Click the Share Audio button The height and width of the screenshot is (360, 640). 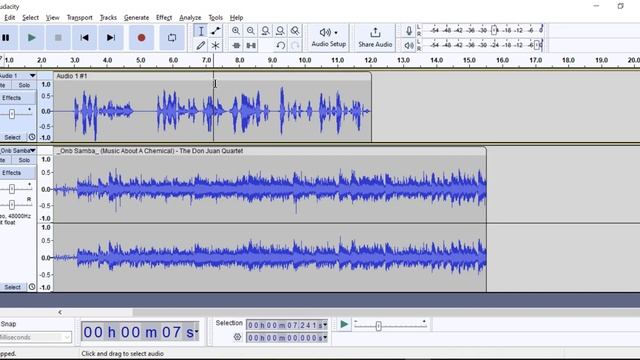tap(375, 38)
